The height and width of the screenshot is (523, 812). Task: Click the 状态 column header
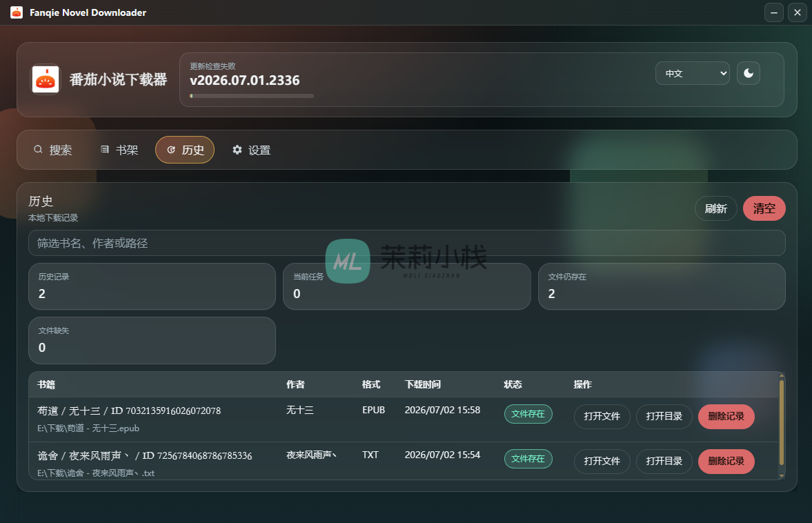coord(513,384)
